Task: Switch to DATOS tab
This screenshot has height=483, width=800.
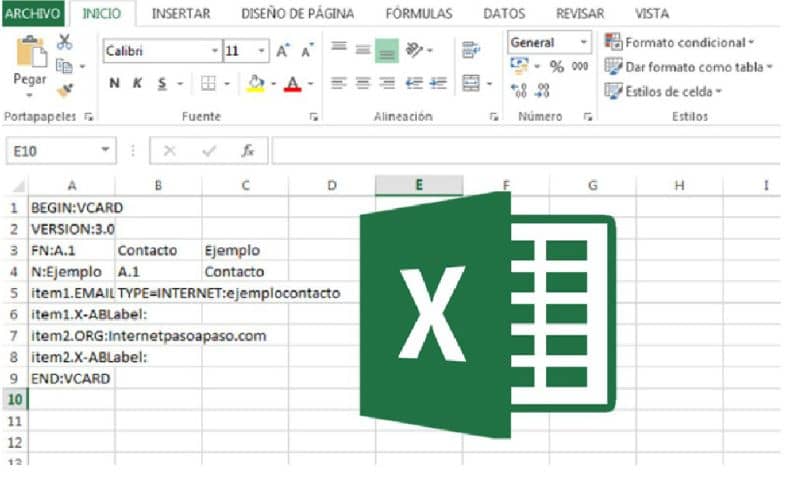Action: [504, 14]
